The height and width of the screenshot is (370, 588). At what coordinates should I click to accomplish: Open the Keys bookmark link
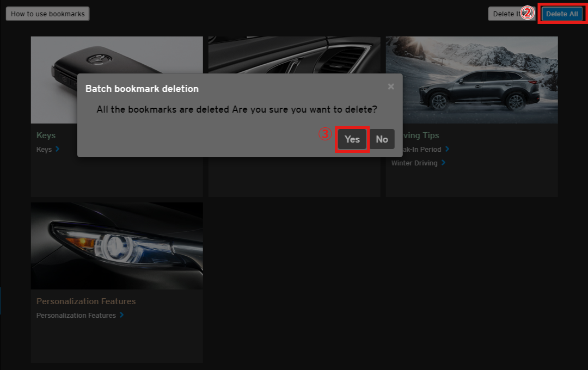[x=44, y=149]
